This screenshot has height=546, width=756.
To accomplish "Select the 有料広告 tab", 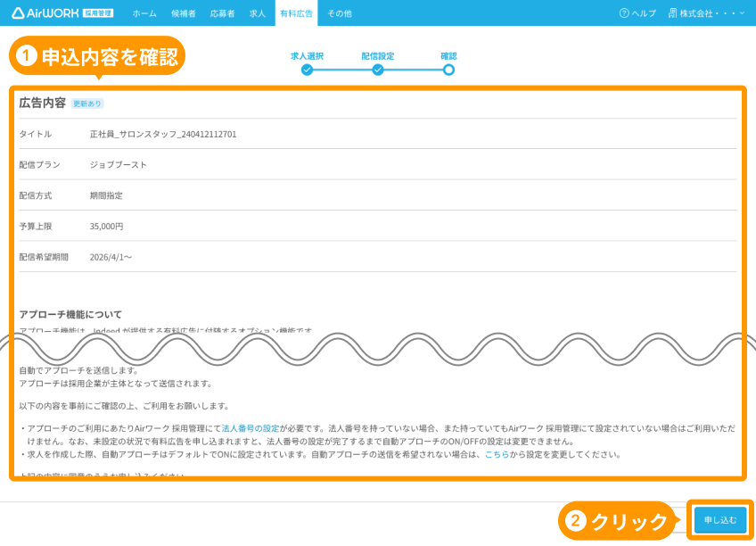I will click(x=297, y=13).
